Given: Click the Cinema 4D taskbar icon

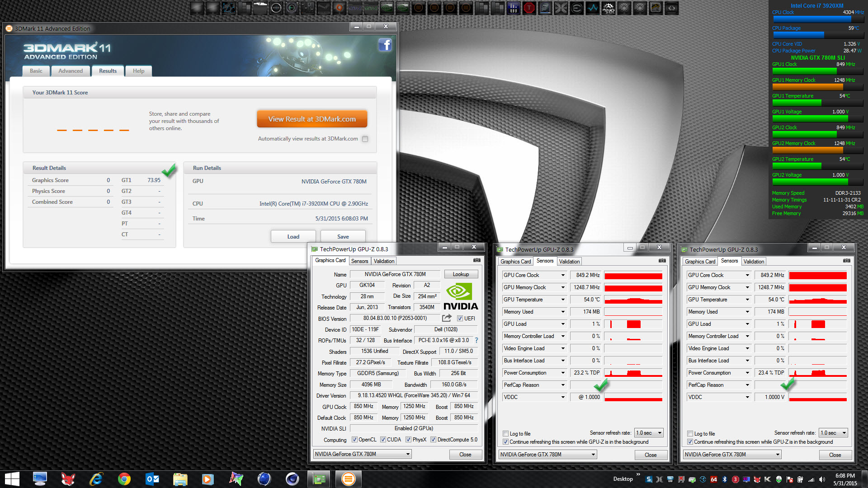Looking at the screenshot, I should 292,479.
